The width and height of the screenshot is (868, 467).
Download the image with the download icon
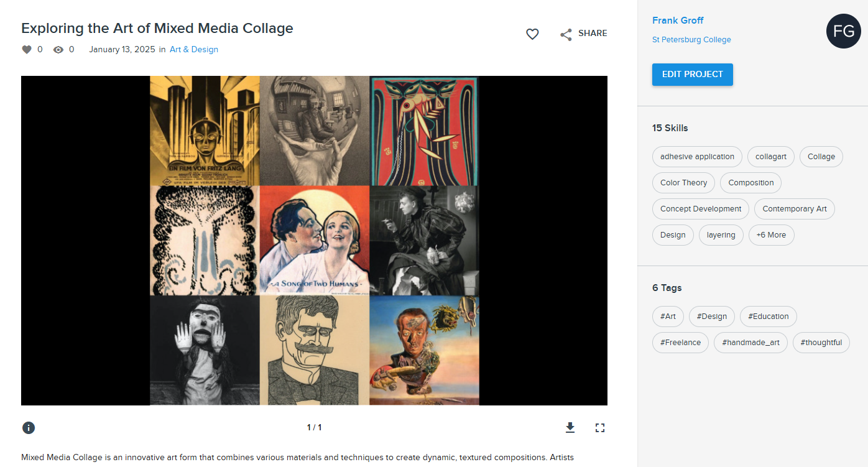click(x=570, y=428)
